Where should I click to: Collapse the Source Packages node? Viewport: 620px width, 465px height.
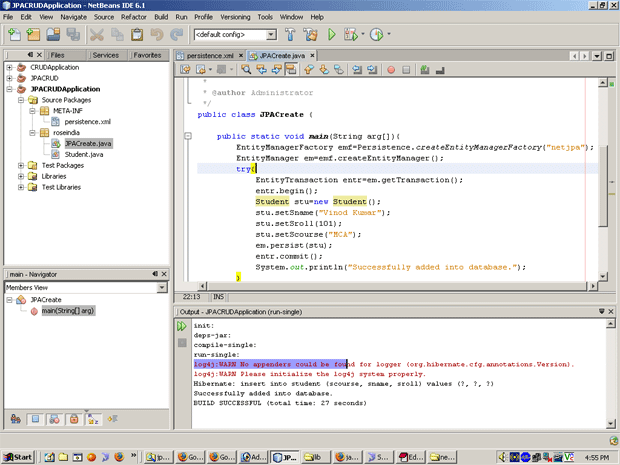pos(21,100)
